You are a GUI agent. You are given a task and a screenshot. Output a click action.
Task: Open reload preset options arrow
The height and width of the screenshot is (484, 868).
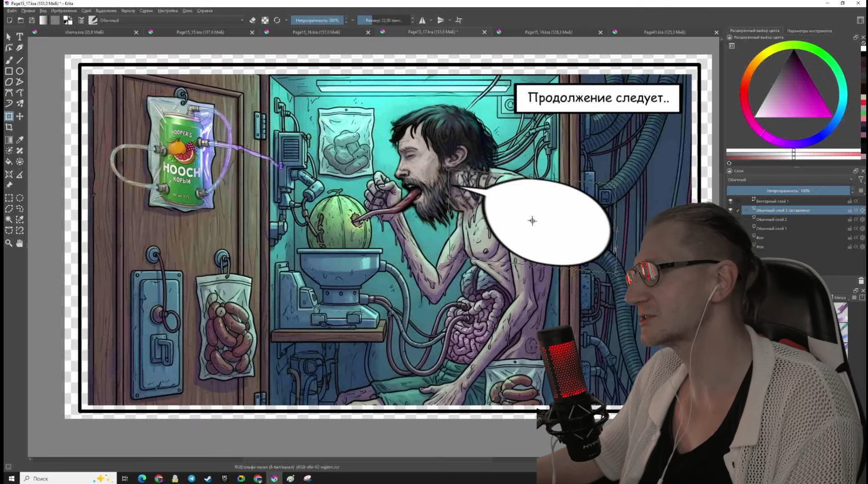click(286, 20)
